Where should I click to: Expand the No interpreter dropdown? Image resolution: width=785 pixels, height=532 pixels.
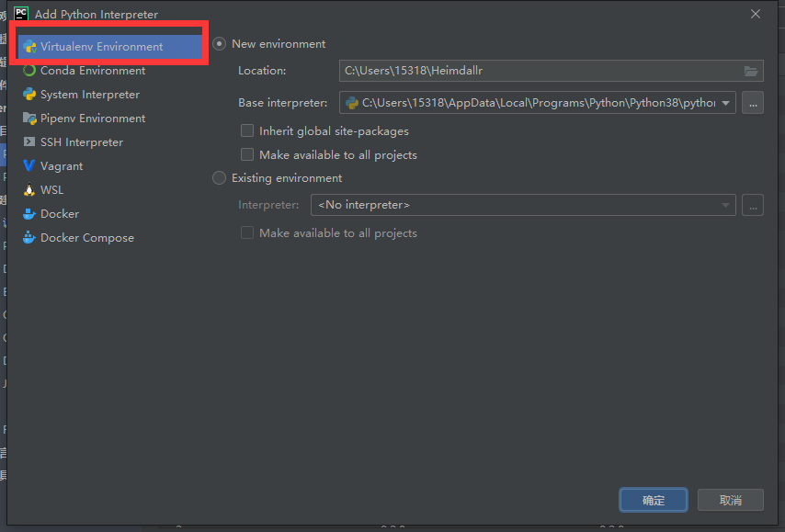pyautogui.click(x=725, y=204)
